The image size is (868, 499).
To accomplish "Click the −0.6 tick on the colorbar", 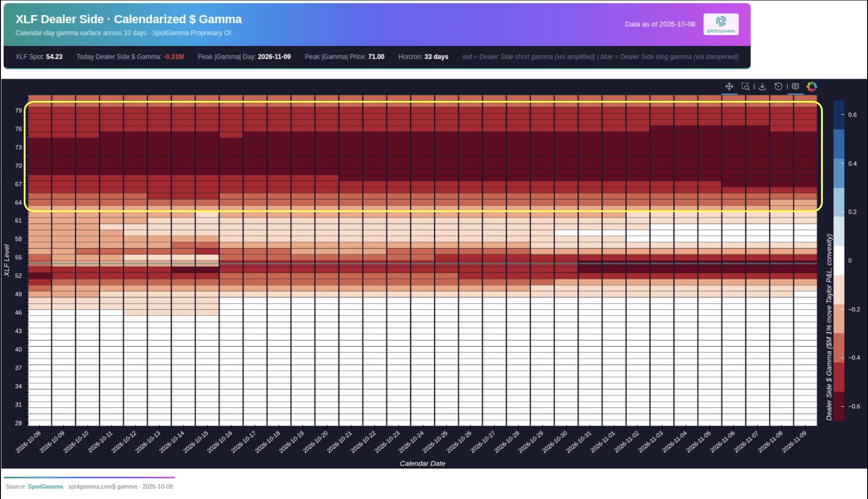I will click(853, 406).
